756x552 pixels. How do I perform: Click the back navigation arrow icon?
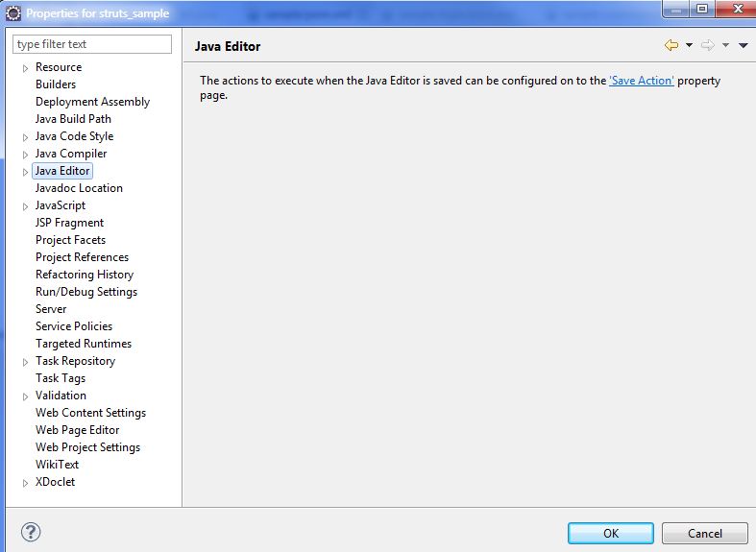tap(671, 46)
